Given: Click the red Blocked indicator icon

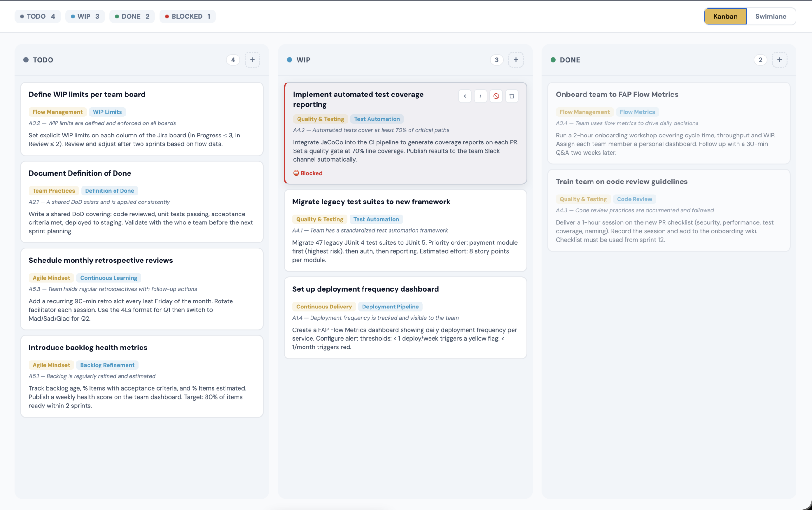Looking at the screenshot, I should 296,173.
